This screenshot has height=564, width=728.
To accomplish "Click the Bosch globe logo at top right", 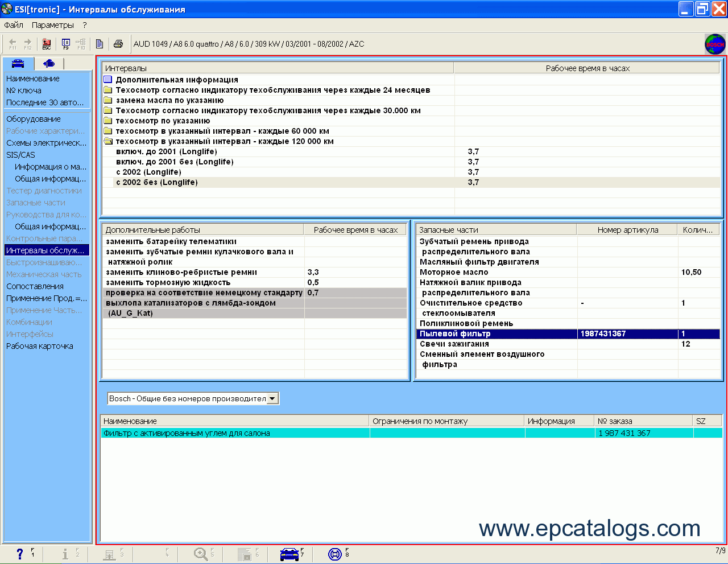I will coord(715,44).
